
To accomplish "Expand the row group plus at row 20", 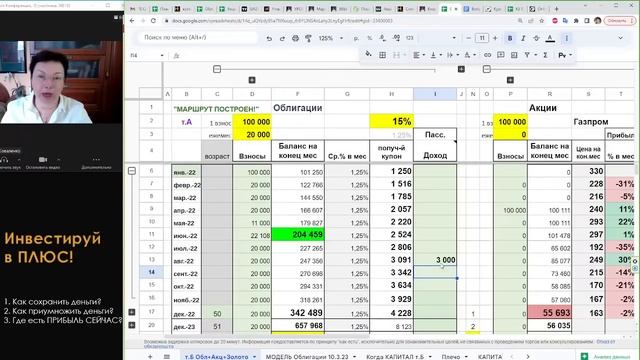I will (132, 325).
